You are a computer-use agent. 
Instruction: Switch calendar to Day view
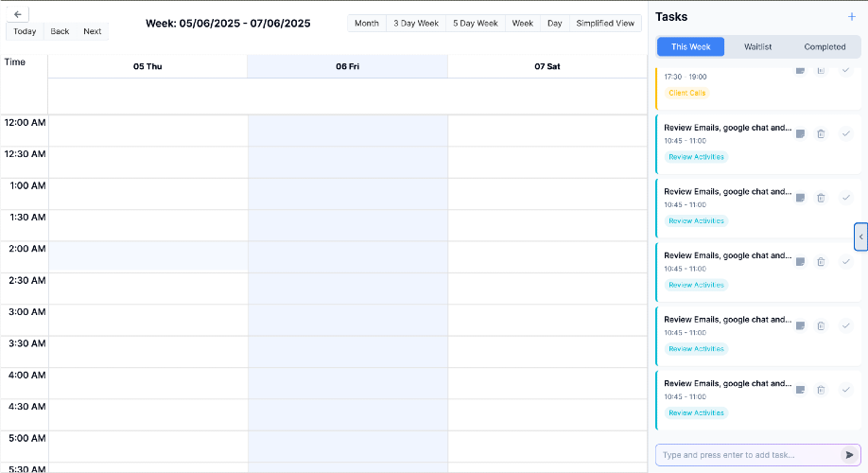555,24
